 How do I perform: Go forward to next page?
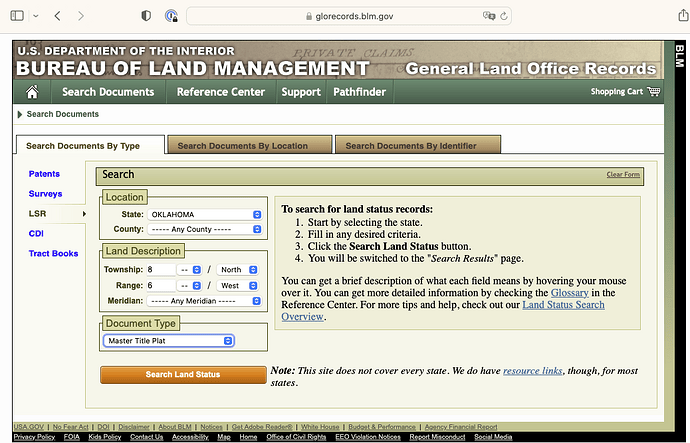[x=81, y=16]
